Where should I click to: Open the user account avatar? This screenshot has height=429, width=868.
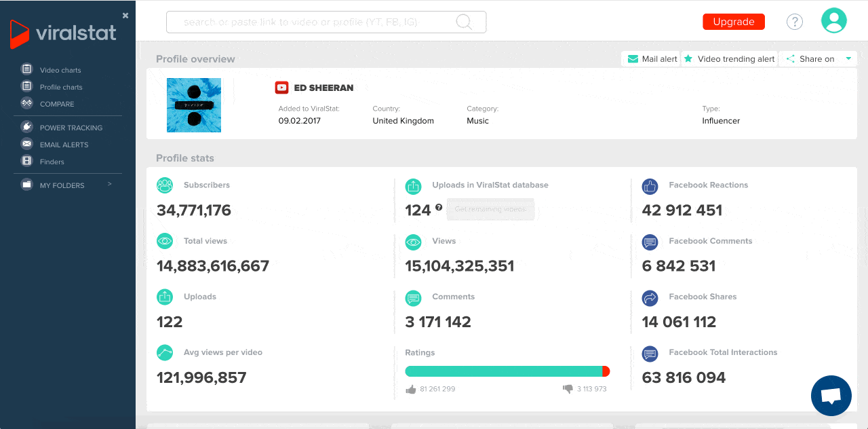point(834,20)
